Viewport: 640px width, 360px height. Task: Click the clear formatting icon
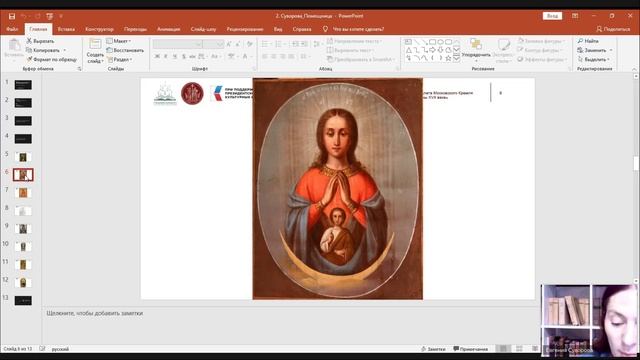pos(250,44)
